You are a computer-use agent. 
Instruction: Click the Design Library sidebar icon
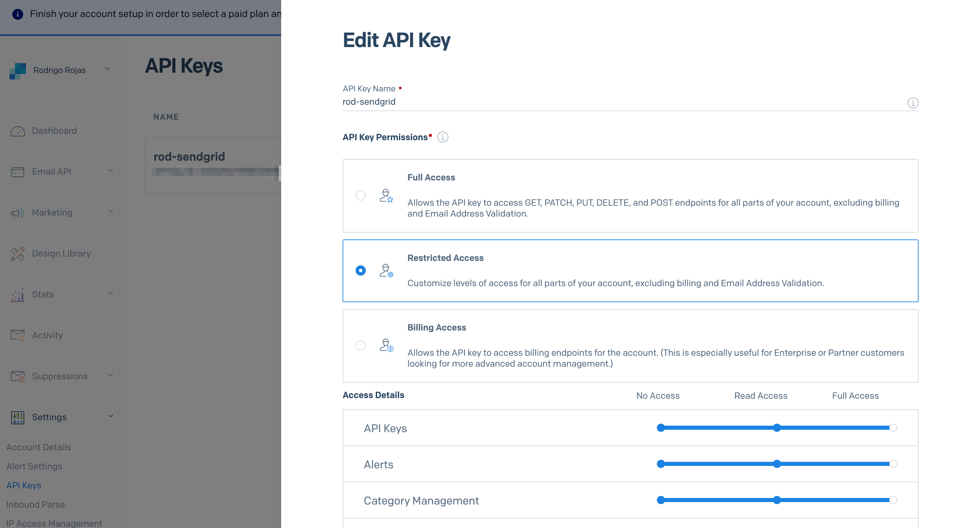[17, 253]
